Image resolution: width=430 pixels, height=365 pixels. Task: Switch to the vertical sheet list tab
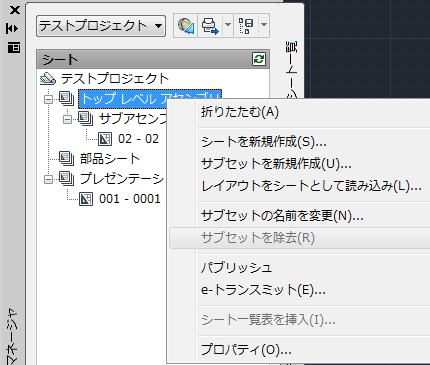tap(291, 70)
